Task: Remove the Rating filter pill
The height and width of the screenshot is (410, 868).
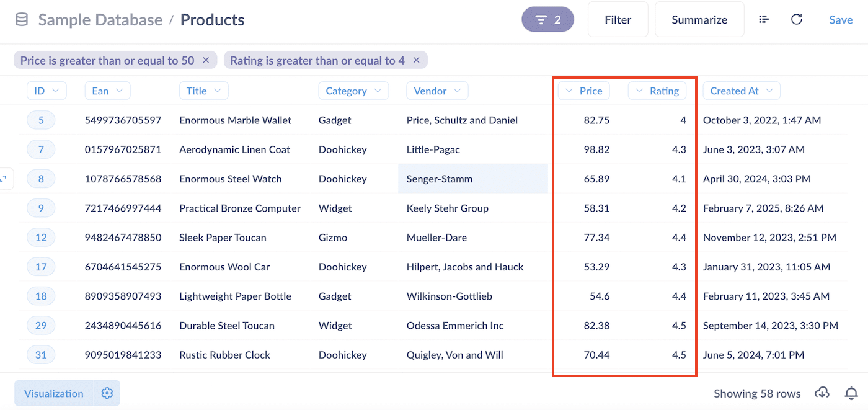Action: pyautogui.click(x=417, y=60)
